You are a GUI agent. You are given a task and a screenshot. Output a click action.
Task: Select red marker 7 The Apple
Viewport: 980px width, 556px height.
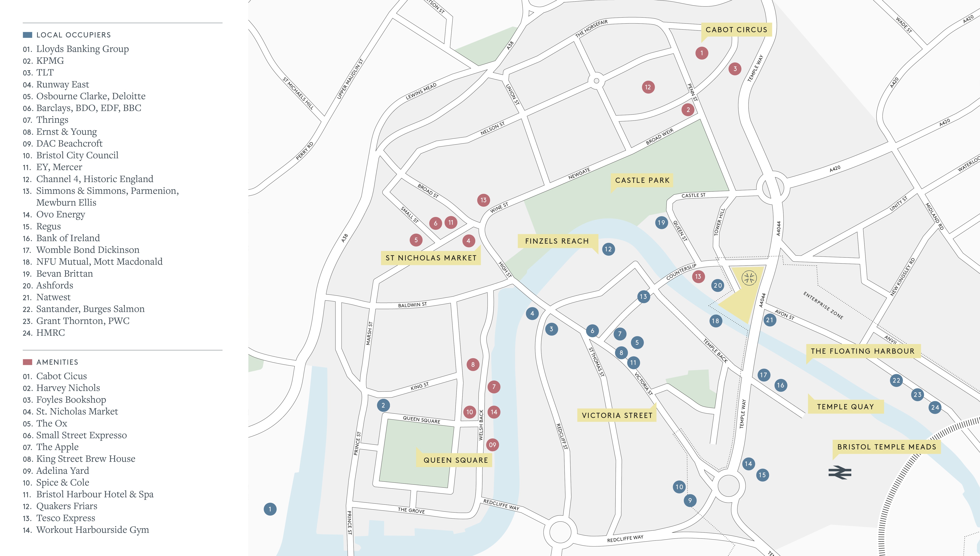pyautogui.click(x=494, y=387)
